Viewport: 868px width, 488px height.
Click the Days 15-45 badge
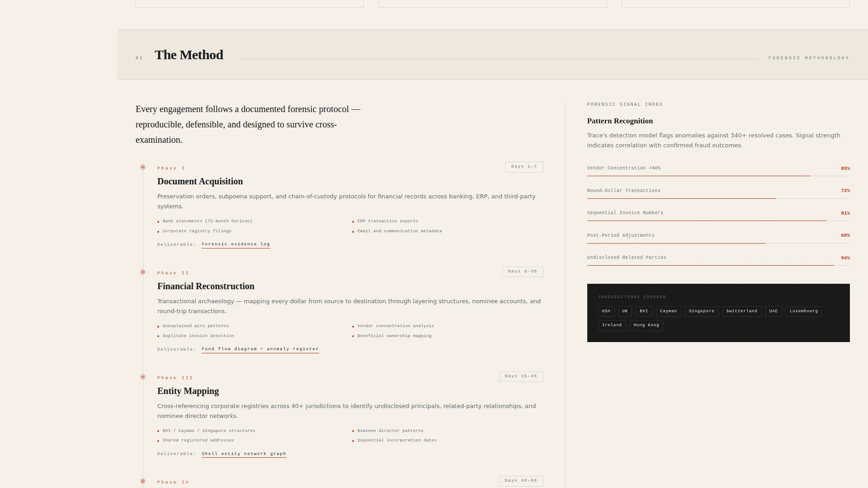[521, 376]
